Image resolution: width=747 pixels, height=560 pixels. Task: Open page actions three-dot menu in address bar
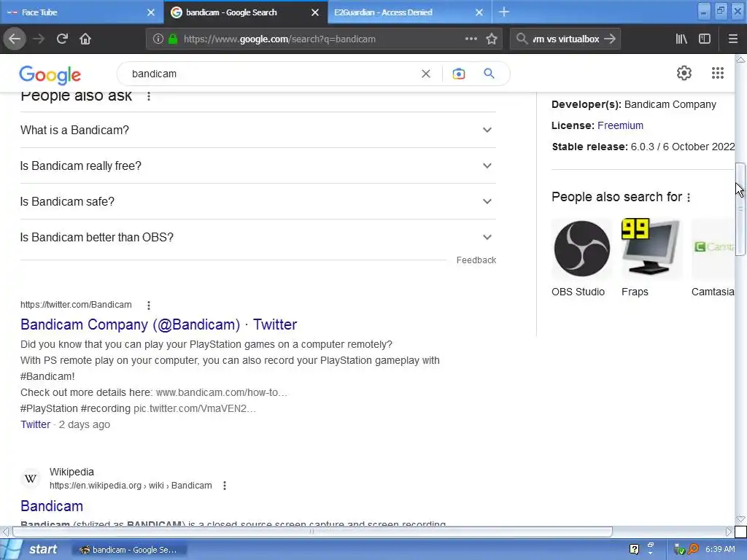471,39
